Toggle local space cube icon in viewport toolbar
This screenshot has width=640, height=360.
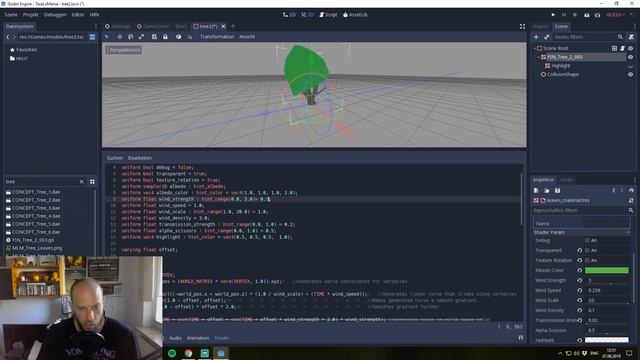pyautogui.click(x=178, y=37)
